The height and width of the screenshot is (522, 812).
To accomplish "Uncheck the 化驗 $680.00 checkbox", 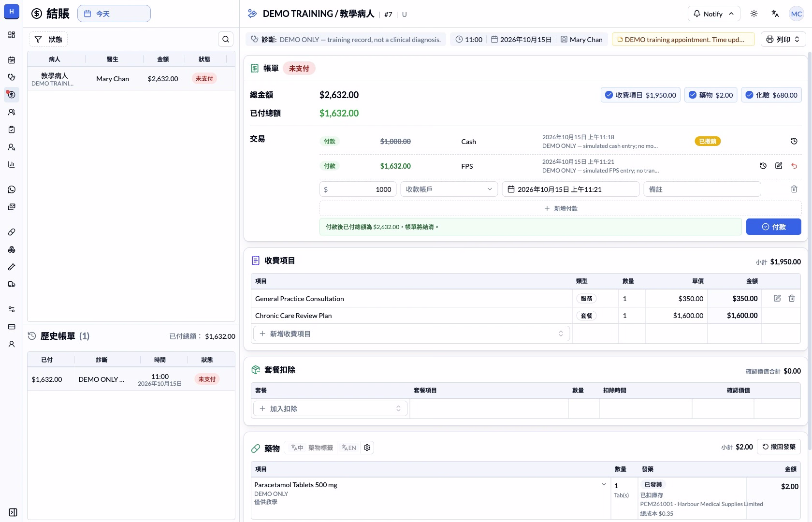I will (x=749, y=95).
